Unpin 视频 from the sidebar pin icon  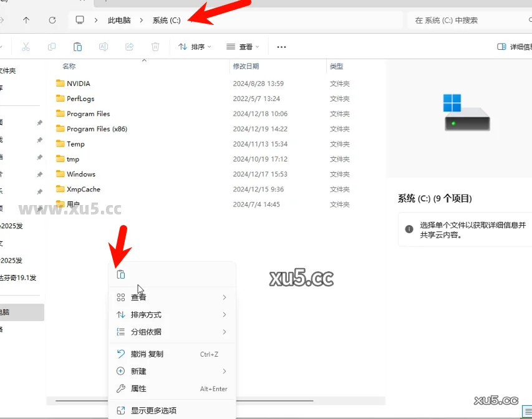tap(40, 208)
